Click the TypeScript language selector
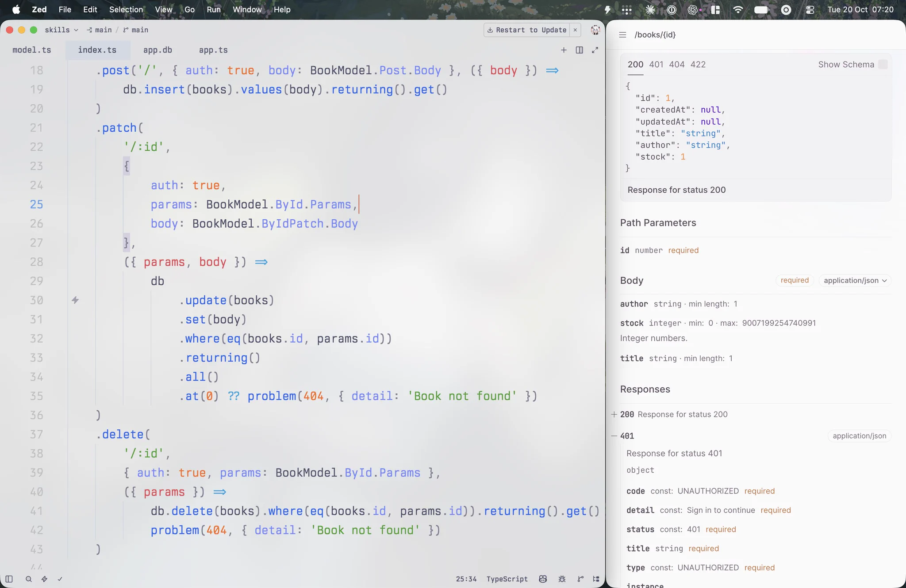Image resolution: width=906 pixels, height=588 pixels. click(507, 579)
